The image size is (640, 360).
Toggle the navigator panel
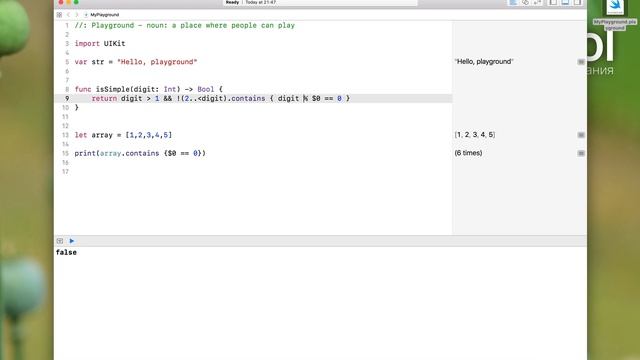pos(553,2)
